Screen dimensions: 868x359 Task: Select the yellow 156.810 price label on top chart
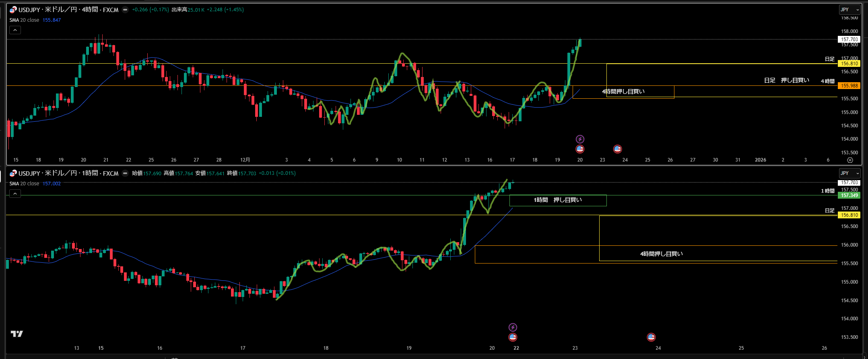point(849,64)
